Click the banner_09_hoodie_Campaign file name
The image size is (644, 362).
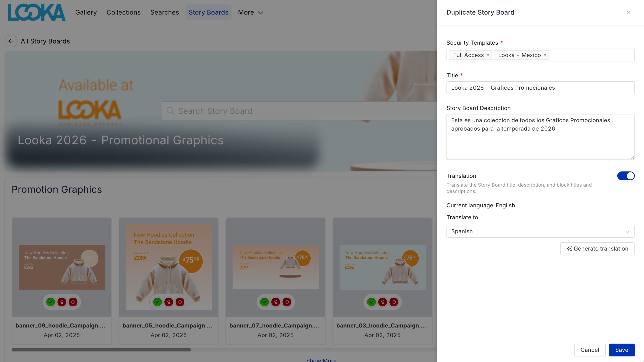(x=60, y=326)
